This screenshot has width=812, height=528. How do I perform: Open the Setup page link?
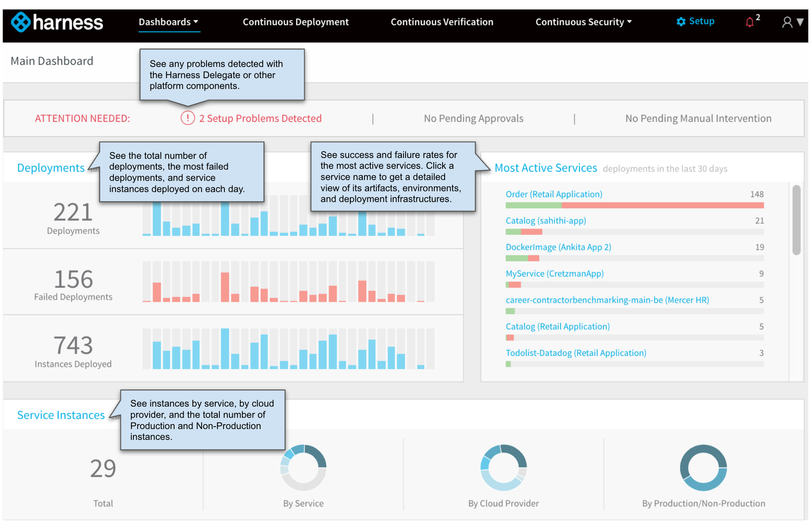(701, 21)
